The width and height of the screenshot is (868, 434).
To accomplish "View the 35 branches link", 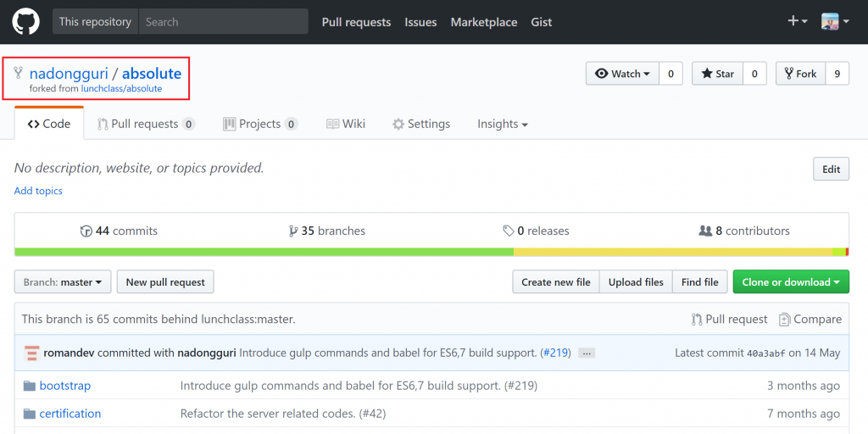I will point(327,231).
